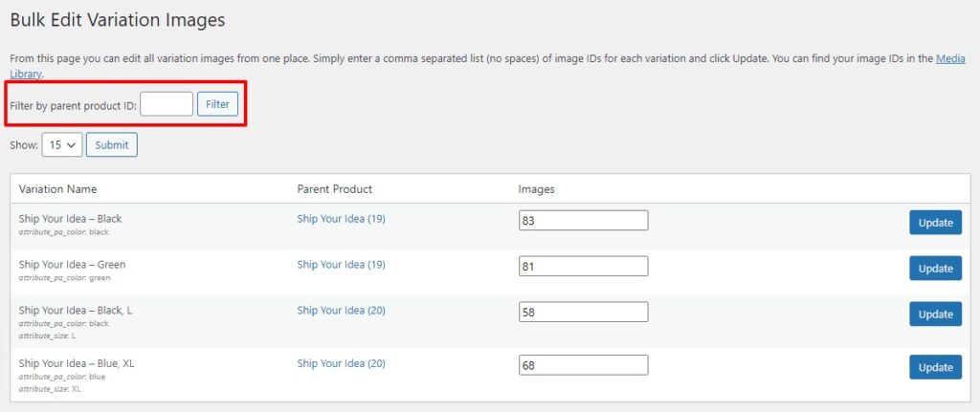Expand the Show 15 rows dropdown
Screen dimensions: 980x412
coord(61,145)
